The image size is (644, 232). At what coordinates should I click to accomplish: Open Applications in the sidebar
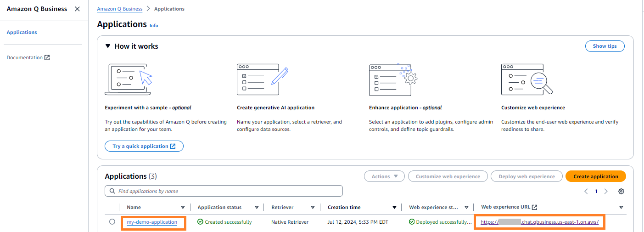(x=22, y=32)
